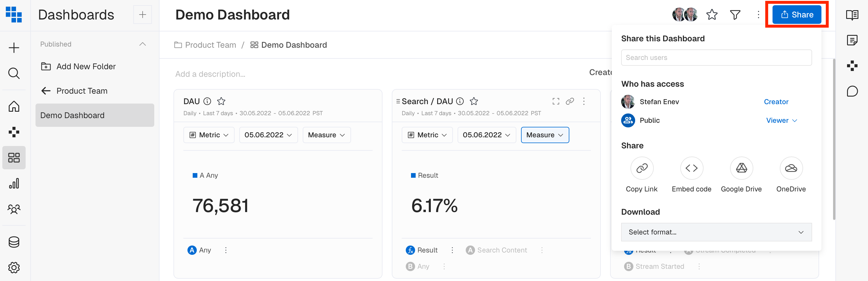Click the plus button next to Dashboards
Image resolution: width=868 pixels, height=281 pixels.
click(143, 15)
